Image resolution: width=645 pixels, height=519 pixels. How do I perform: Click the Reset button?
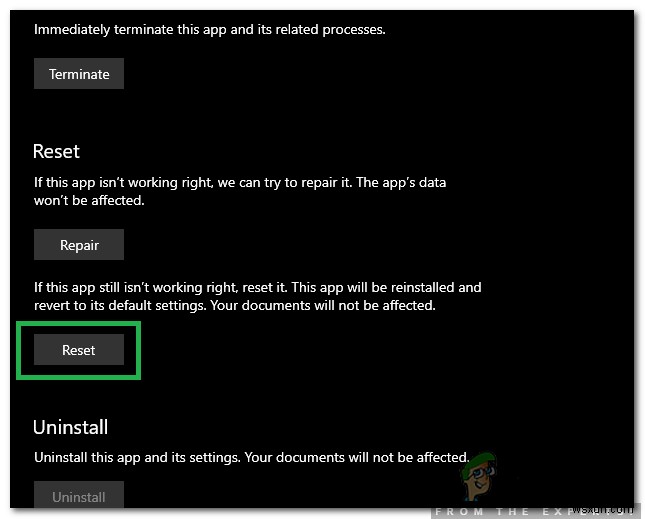click(79, 350)
